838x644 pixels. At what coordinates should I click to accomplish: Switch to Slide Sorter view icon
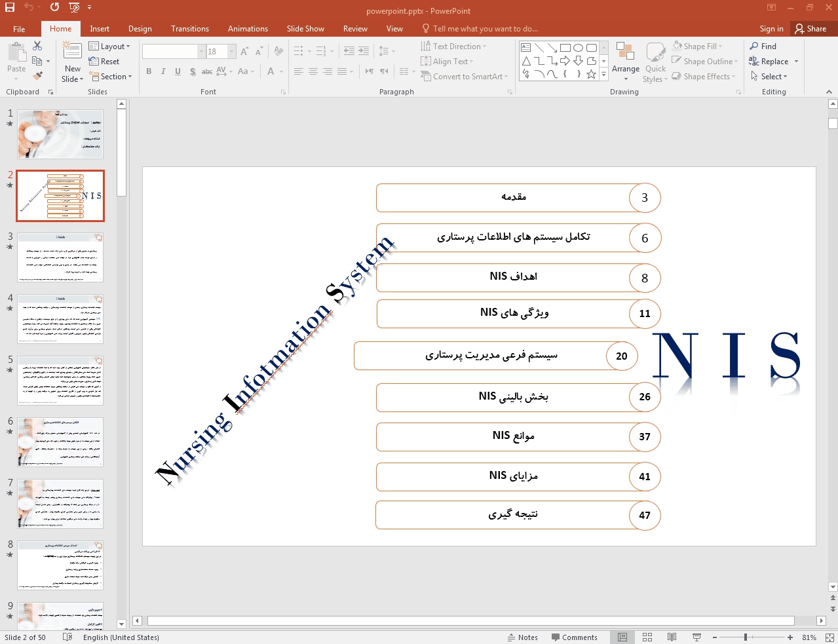tap(647, 637)
